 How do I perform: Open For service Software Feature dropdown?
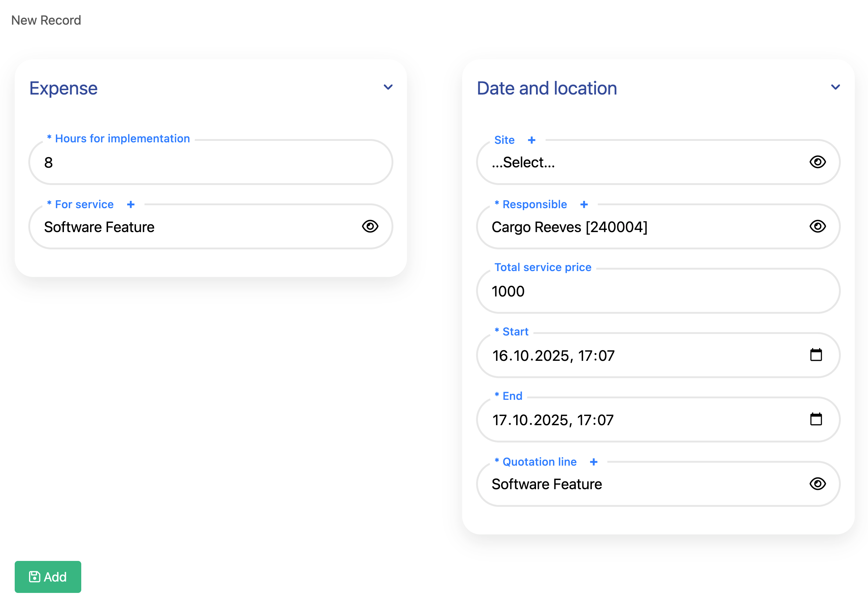197,227
